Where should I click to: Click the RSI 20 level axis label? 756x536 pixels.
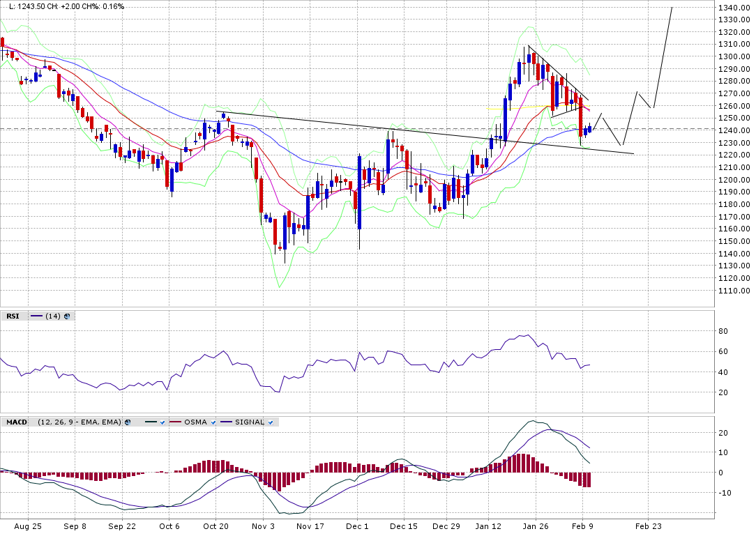click(x=723, y=393)
